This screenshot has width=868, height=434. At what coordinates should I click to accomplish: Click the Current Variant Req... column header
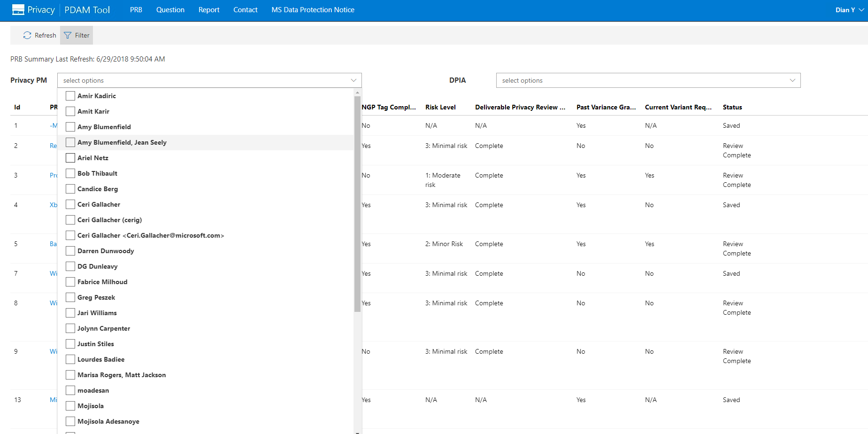tap(678, 107)
